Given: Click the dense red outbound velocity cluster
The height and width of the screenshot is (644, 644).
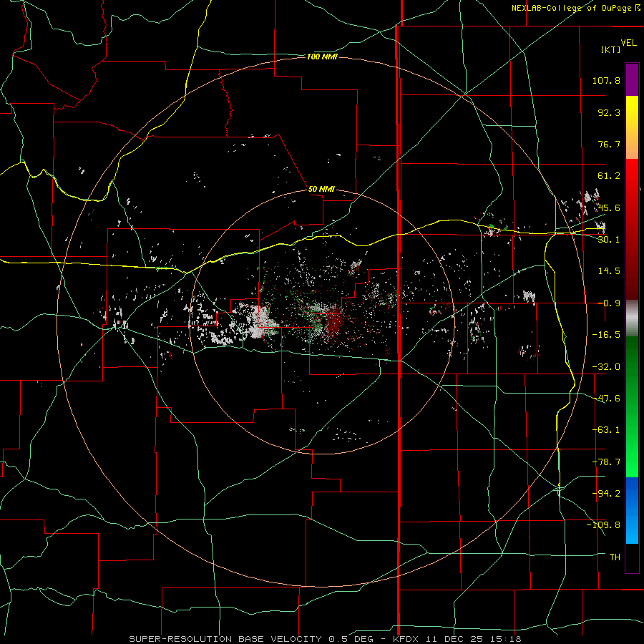Looking at the screenshot, I should point(334,323).
